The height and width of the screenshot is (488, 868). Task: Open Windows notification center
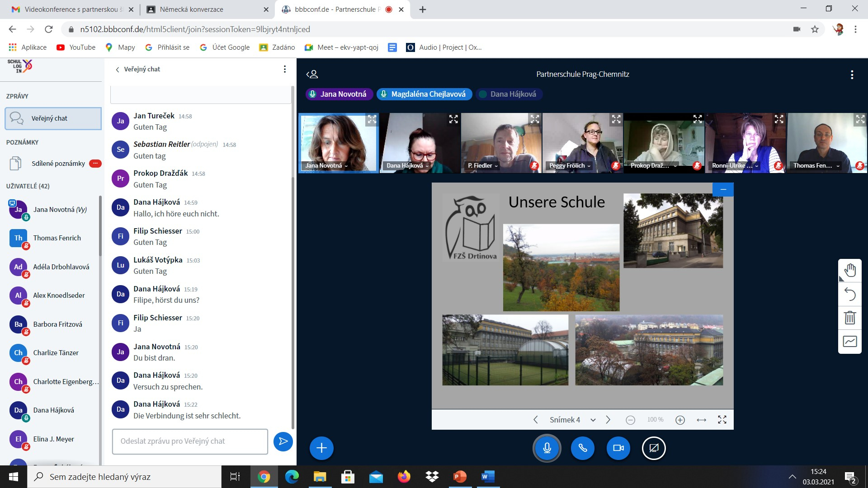point(850,477)
